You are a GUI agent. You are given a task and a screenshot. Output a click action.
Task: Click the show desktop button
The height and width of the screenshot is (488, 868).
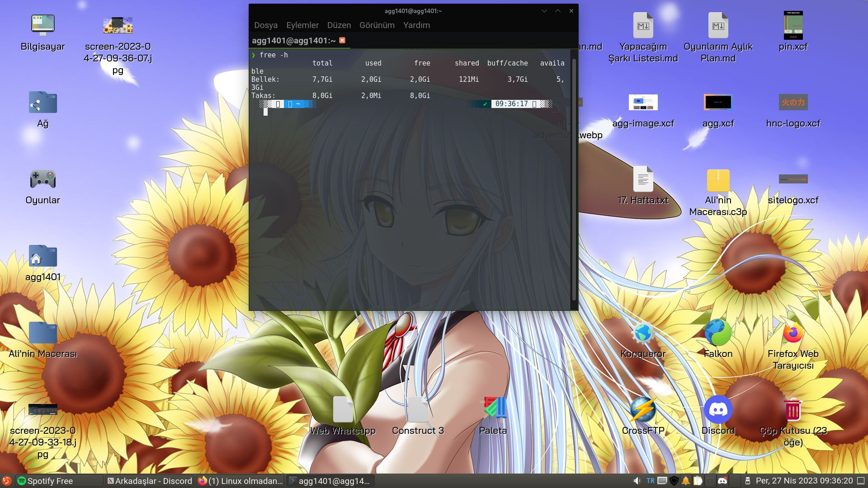(861, 481)
